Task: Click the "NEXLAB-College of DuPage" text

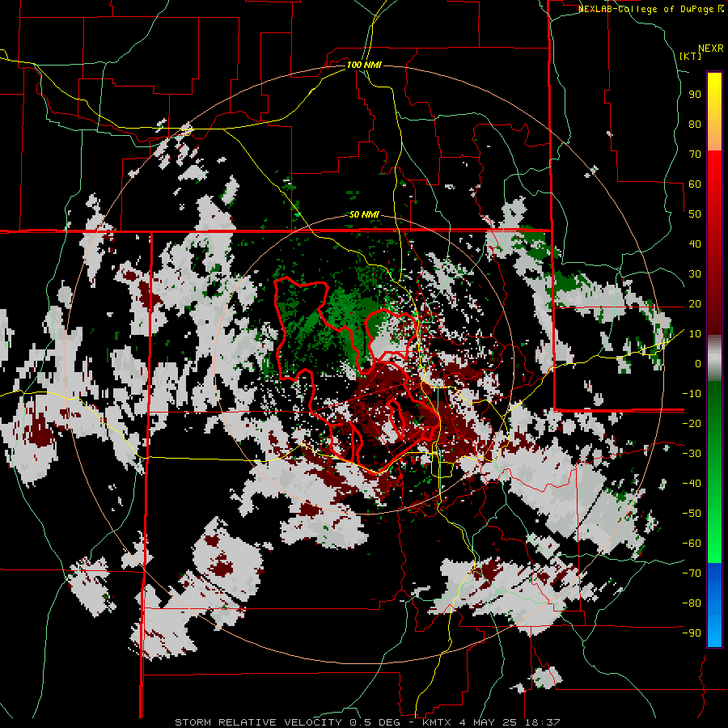Action: coord(645,9)
